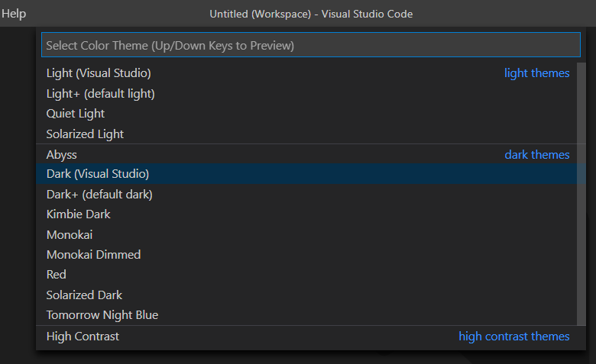The height and width of the screenshot is (364, 596).
Task: Choose the High Contrast theme
Action: pyautogui.click(x=310, y=337)
